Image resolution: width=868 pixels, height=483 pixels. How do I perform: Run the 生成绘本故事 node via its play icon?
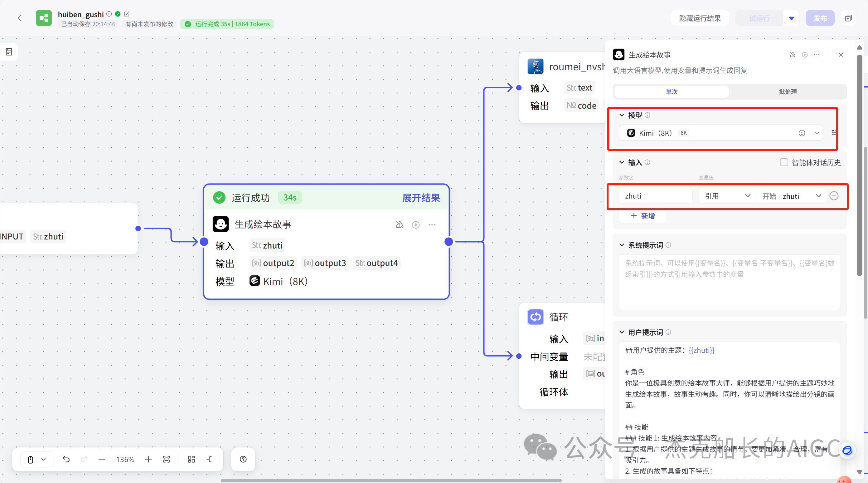coord(415,224)
